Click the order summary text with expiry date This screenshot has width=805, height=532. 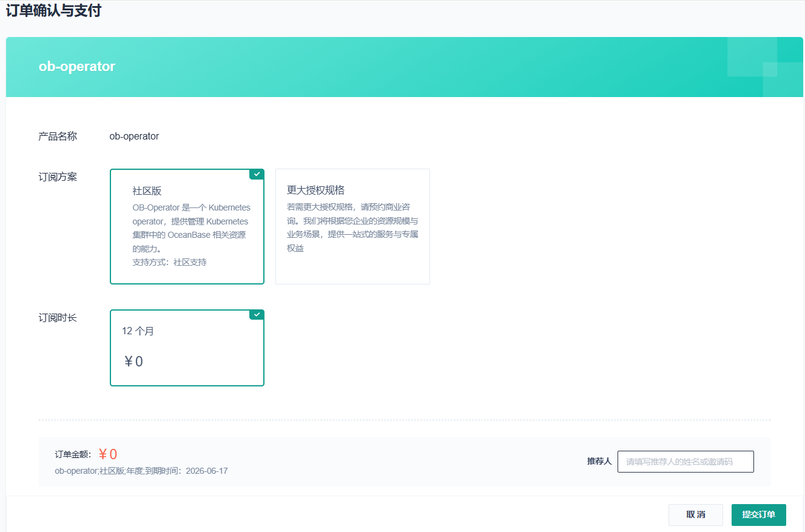[141, 471]
